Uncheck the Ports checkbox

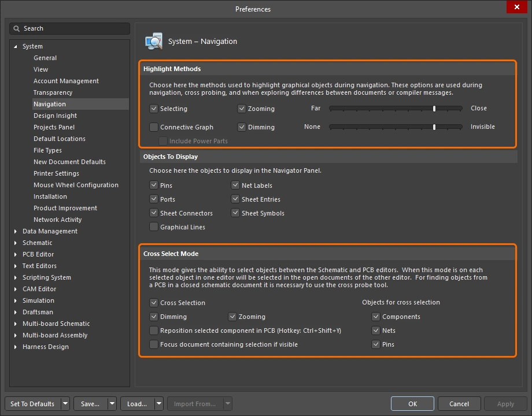pyautogui.click(x=154, y=199)
